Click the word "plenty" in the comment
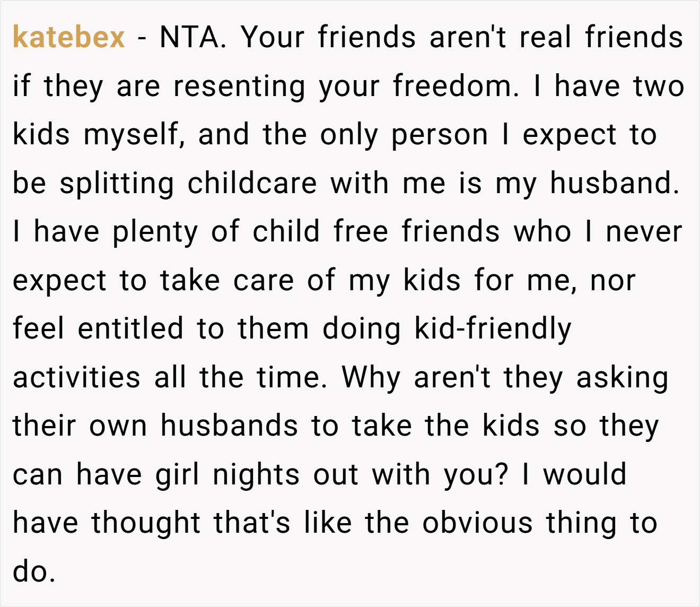This screenshot has width=700, height=607. tap(155, 232)
